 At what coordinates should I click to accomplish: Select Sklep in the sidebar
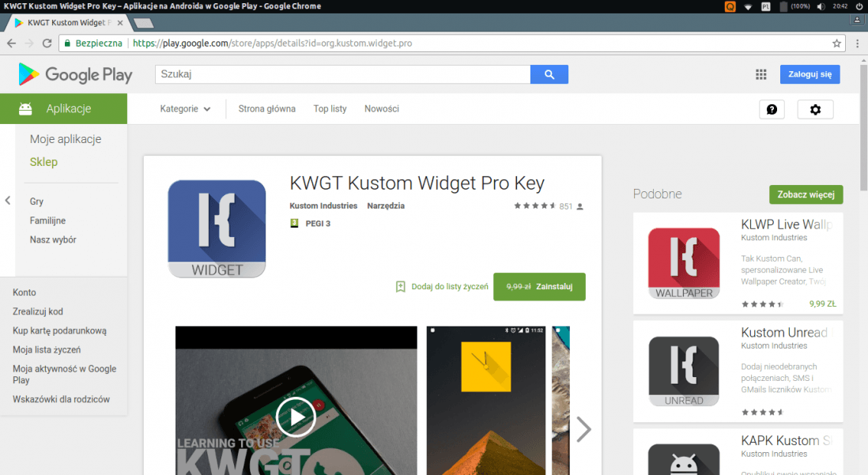(43, 162)
